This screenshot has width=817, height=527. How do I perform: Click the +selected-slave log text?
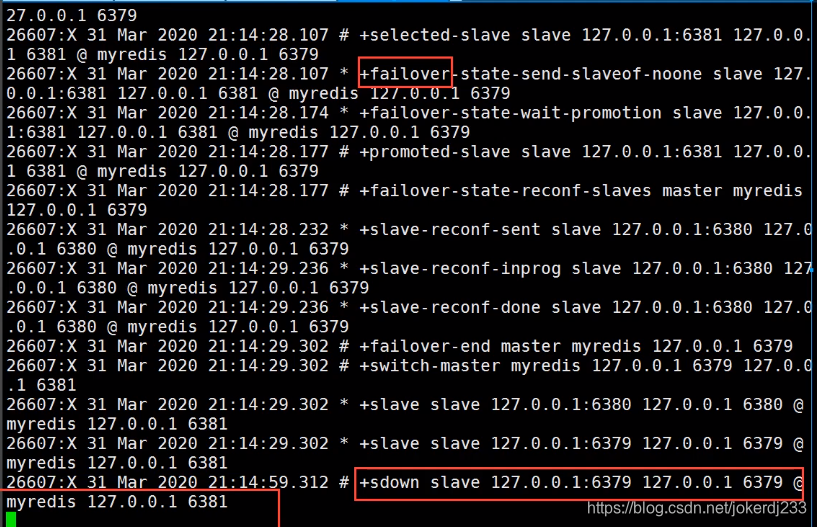click(435, 35)
